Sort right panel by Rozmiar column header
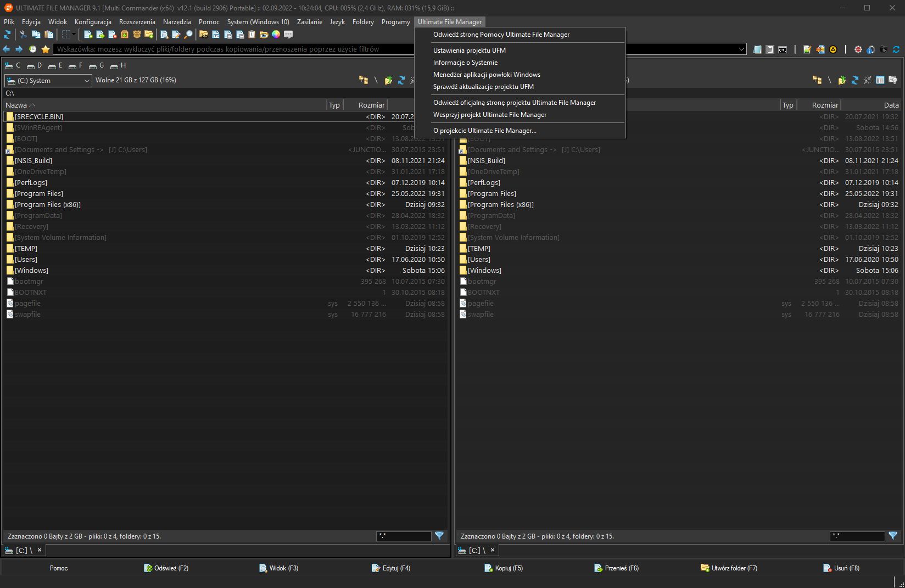The width and height of the screenshot is (905, 588). 818,105
